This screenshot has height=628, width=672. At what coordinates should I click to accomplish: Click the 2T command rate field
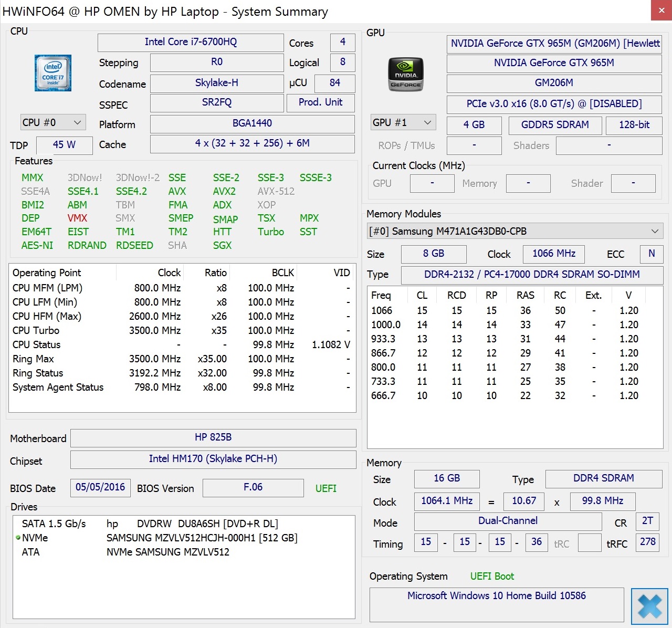coord(648,521)
